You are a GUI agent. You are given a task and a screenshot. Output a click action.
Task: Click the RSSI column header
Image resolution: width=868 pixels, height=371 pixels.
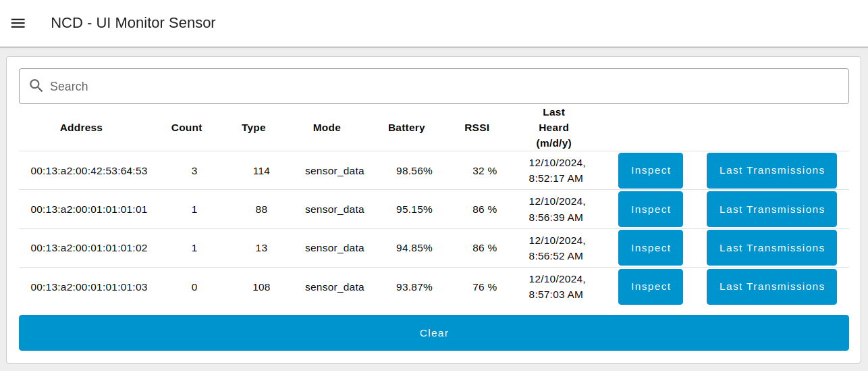(x=477, y=128)
